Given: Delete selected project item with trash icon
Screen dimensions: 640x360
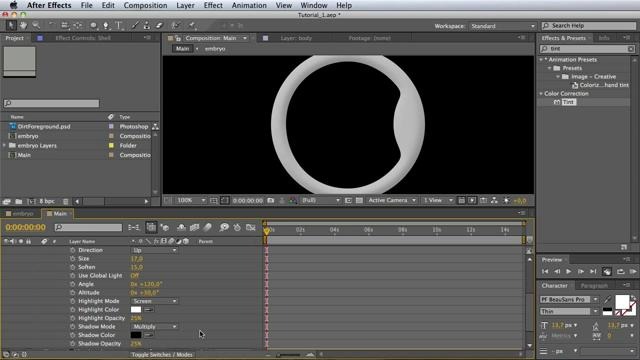Looking at the screenshot, I should [x=65, y=201].
